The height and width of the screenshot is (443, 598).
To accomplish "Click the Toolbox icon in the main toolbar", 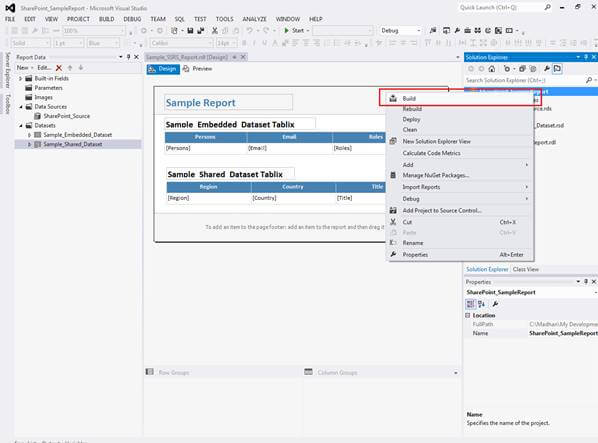I will tap(467, 30).
